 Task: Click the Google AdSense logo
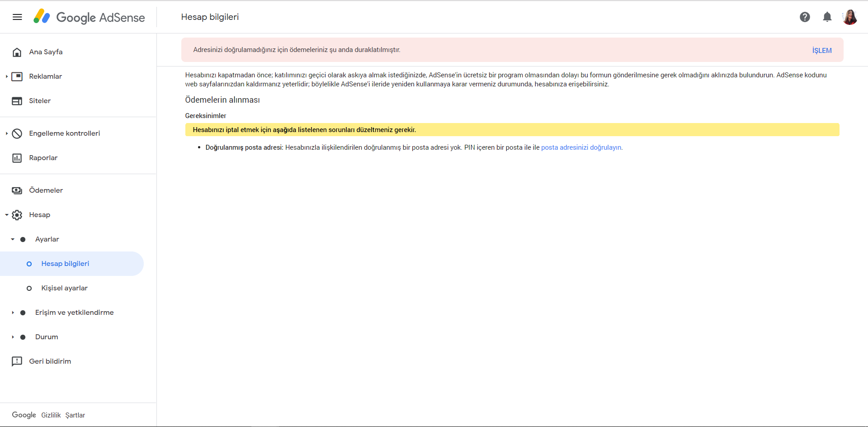click(89, 17)
